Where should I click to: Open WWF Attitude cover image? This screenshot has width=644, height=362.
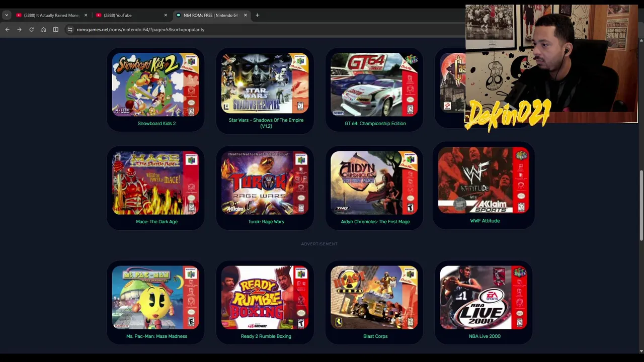coord(484,180)
